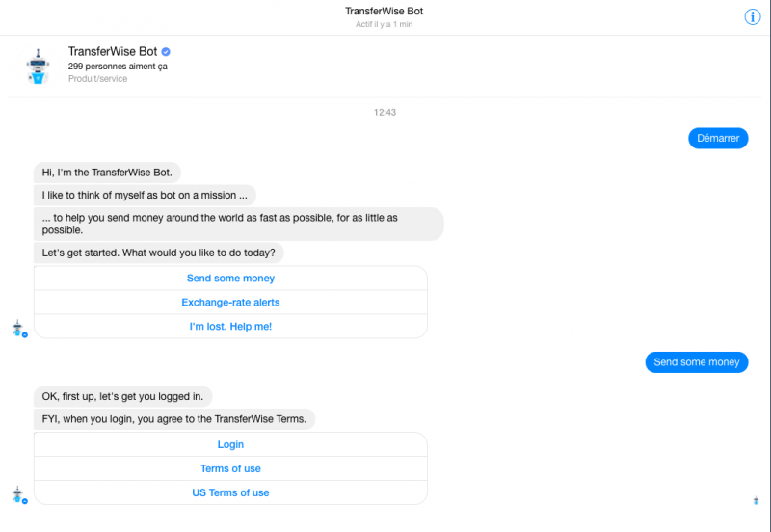Click the 299 personnes aiment ça text

[118, 66]
